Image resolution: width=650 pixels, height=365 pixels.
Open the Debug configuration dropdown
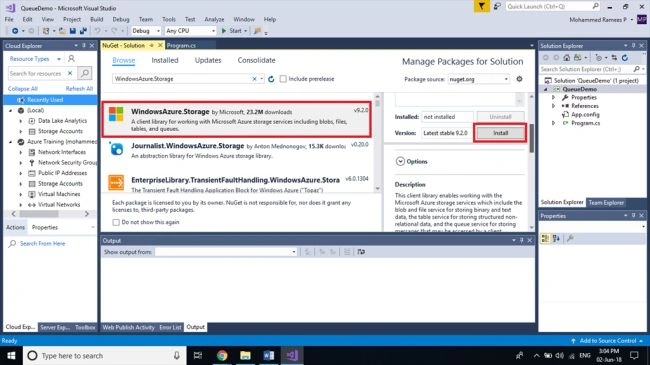[146, 31]
